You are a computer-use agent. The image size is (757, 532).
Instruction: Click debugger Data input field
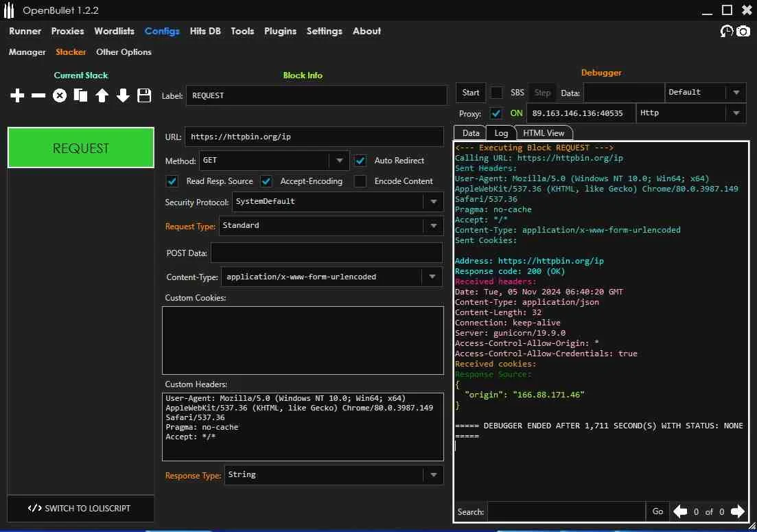point(624,93)
